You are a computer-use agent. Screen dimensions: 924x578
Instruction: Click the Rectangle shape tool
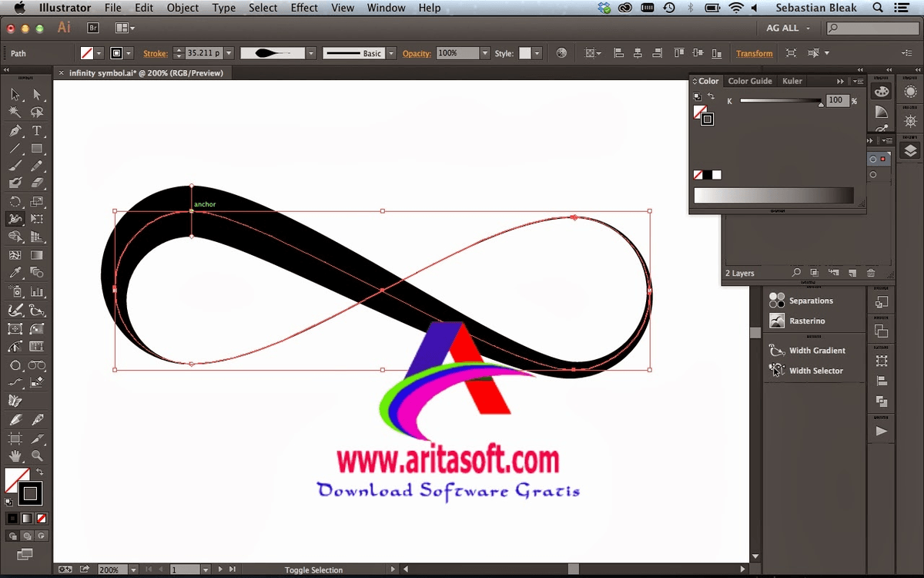click(36, 149)
